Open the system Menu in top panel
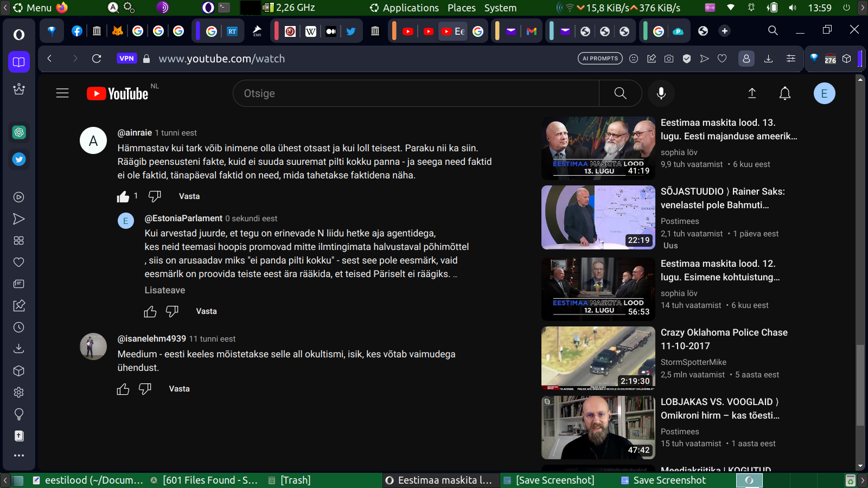 tap(33, 8)
